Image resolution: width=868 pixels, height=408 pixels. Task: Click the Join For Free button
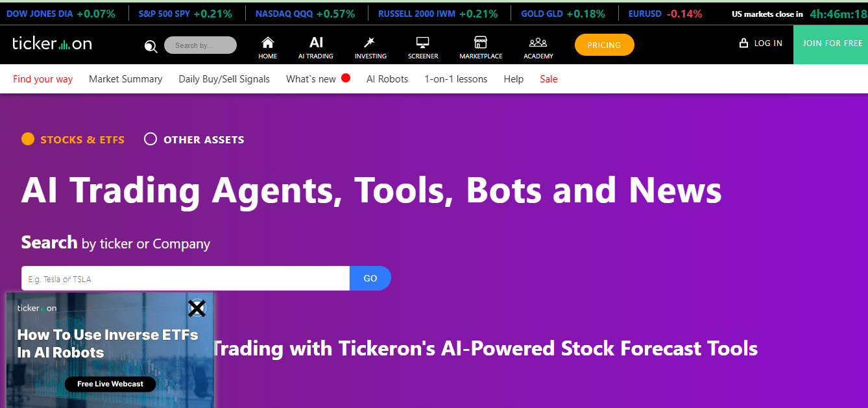pyautogui.click(x=832, y=44)
